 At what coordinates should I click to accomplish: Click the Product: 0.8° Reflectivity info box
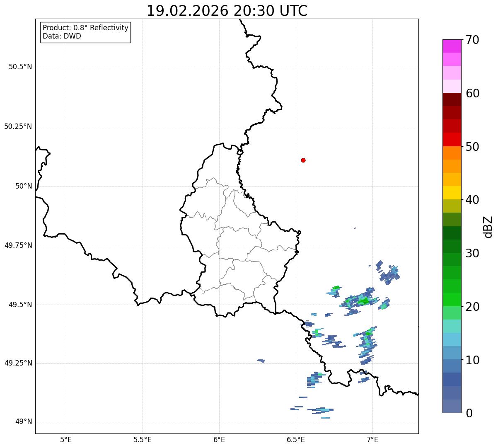pos(86,32)
